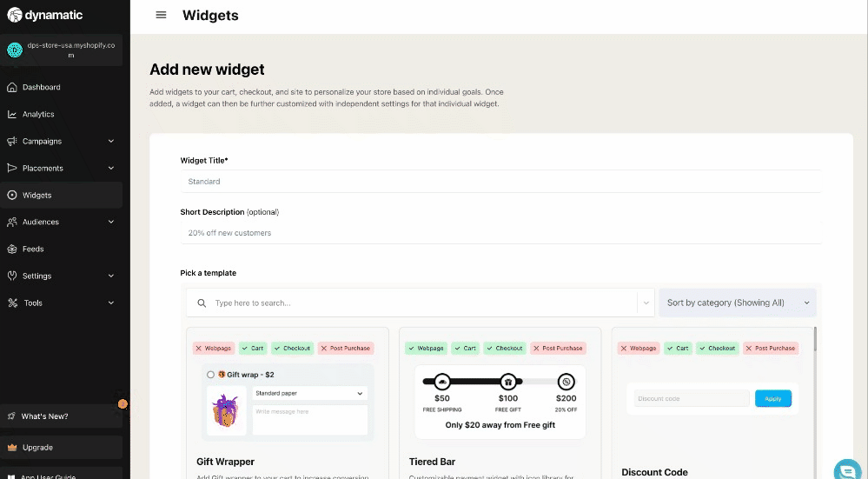Toggle Post Purchase tag on Tiered Bar
Screen dimensions: 868x479
pyautogui.click(x=559, y=348)
